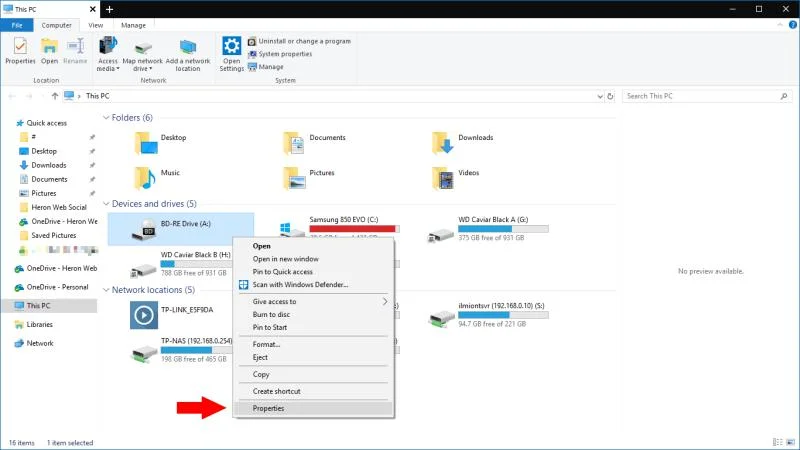
Task: Select the Downloads folder icon
Action: coord(442,143)
